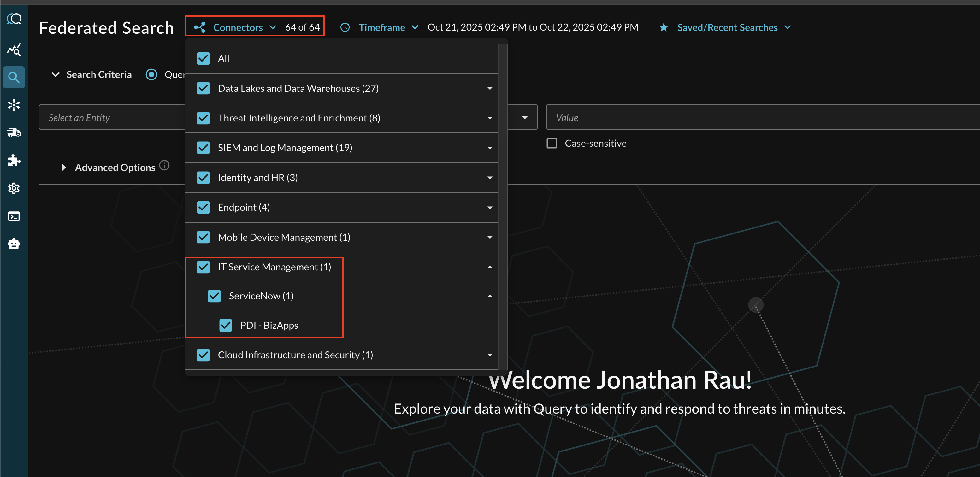Open the terminal console sidebar icon
The image size is (980, 477).
coord(14,216)
